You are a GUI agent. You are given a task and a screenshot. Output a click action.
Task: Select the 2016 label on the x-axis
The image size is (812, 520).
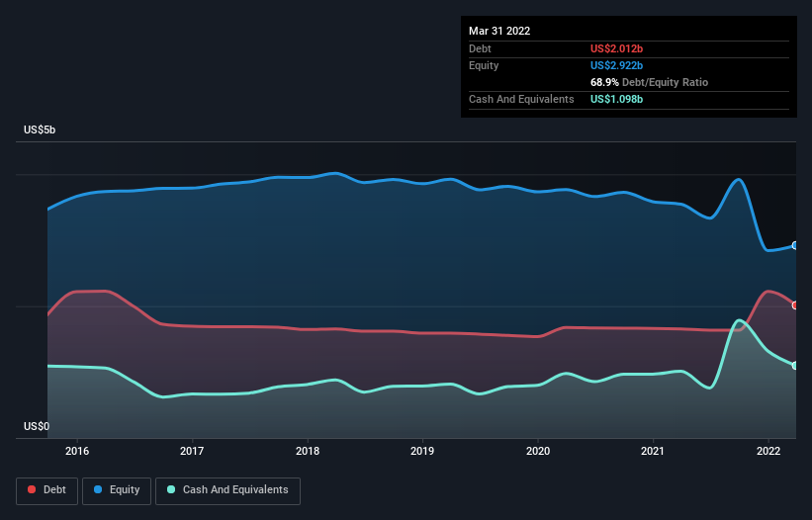[x=77, y=451]
